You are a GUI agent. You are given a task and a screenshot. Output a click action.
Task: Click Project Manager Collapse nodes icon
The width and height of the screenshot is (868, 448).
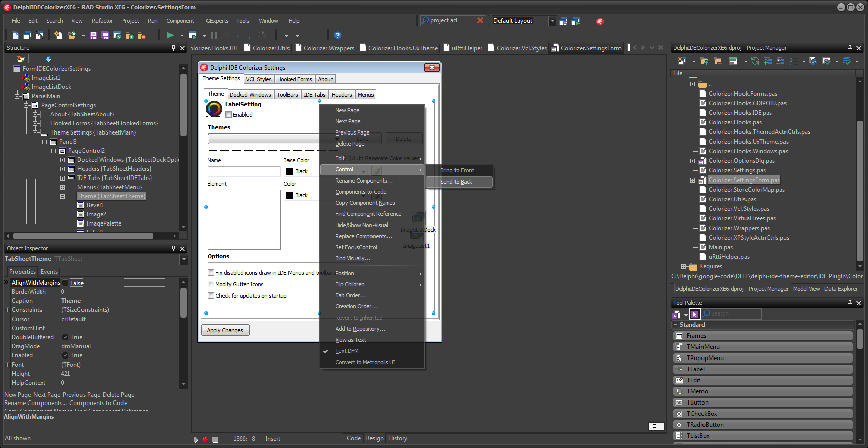tap(780, 61)
